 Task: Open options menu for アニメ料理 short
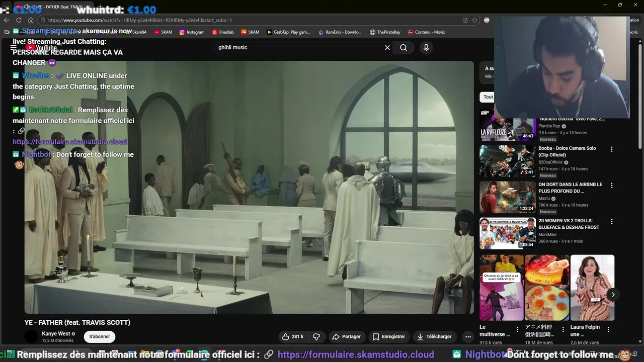563,330
